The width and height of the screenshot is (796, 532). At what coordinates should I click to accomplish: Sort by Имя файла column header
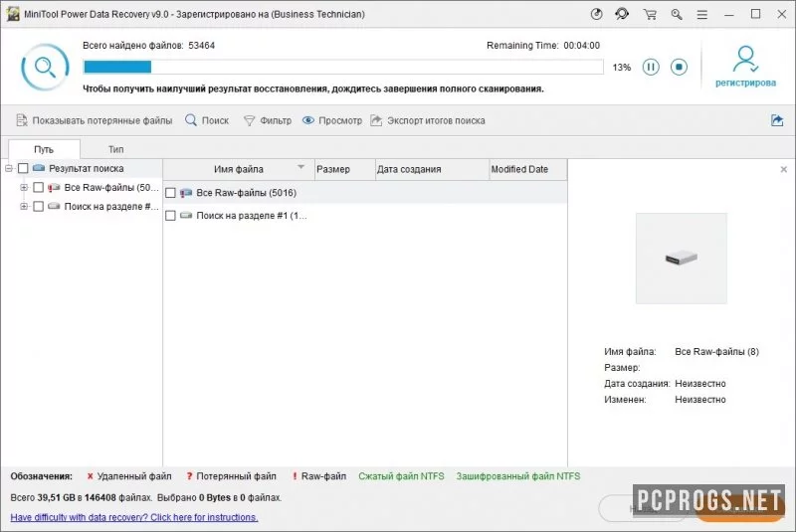point(239,169)
